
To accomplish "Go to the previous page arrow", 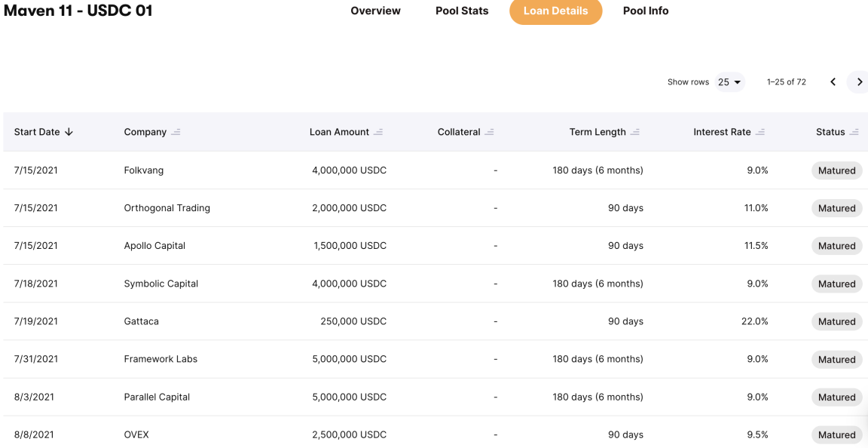I will (833, 82).
